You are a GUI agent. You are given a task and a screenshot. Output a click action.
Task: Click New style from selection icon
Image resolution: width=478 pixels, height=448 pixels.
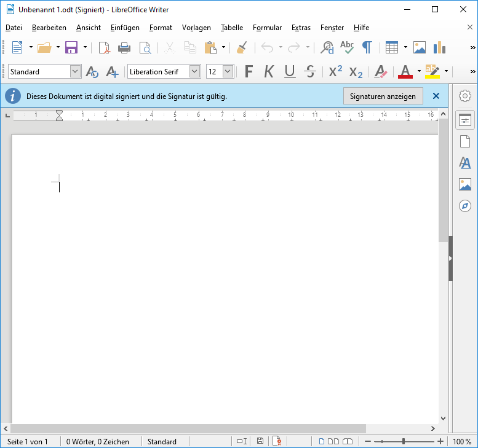pos(112,72)
